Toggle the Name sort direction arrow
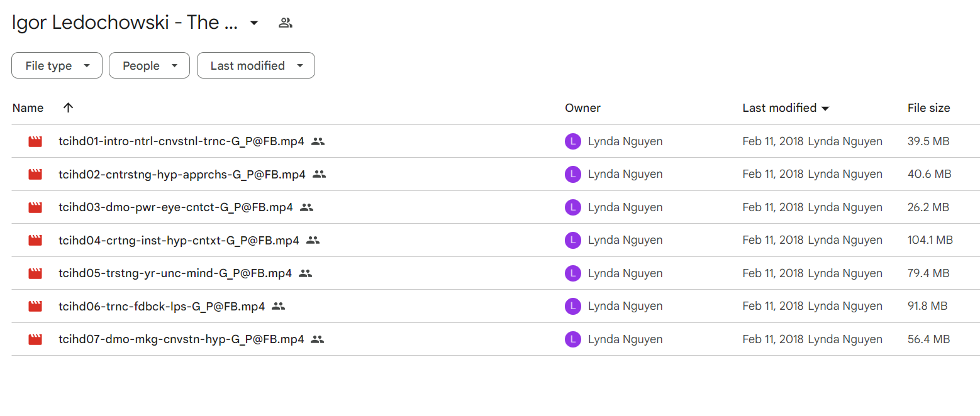The width and height of the screenshot is (980, 416). [69, 107]
